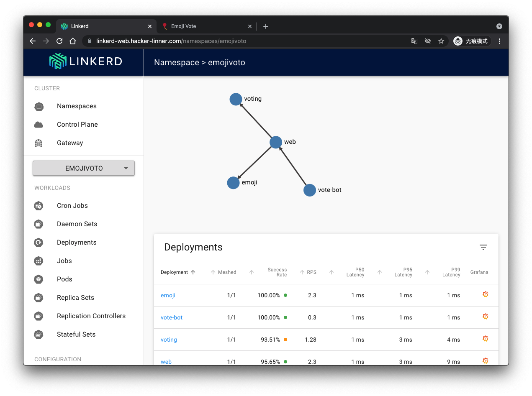Click the Deployments sidebar icon

click(39, 243)
